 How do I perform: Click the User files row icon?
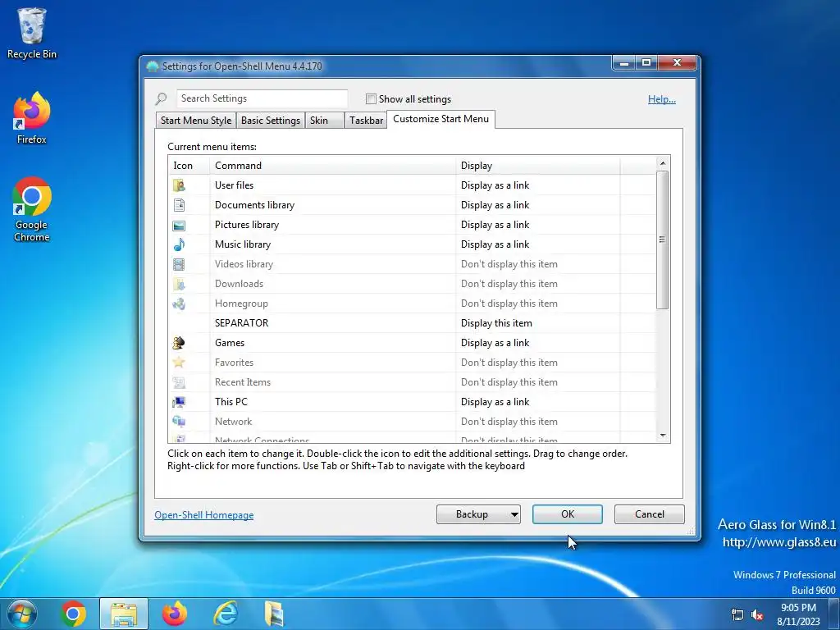click(x=179, y=185)
